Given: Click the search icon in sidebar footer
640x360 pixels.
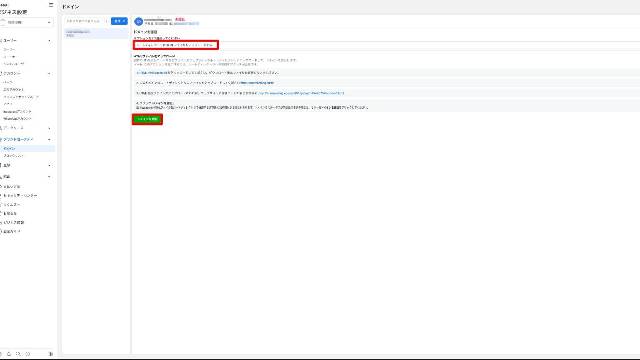Looking at the screenshot, I should pyautogui.click(x=18, y=354).
